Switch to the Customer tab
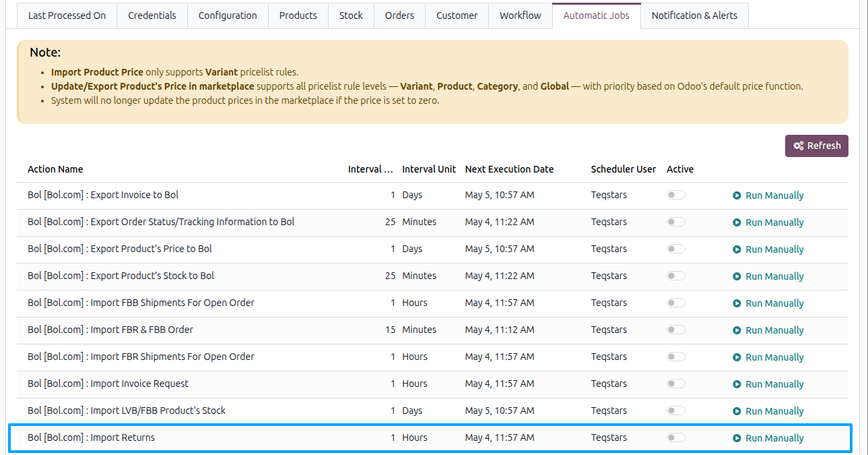The width and height of the screenshot is (868, 455). 457,16
